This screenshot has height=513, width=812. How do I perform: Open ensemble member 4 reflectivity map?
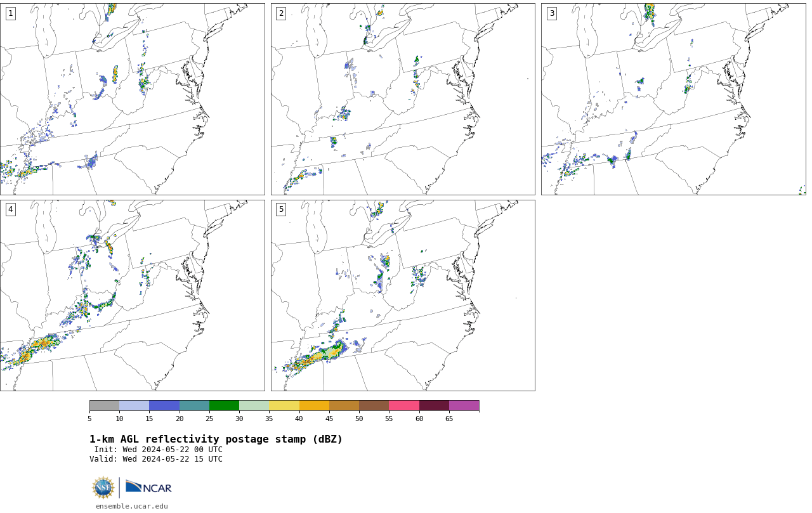tap(132, 295)
